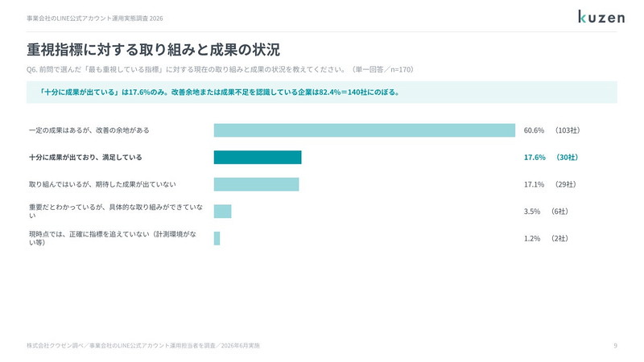
Task: Click the value 1.2% (2社)
Action: pos(546,238)
